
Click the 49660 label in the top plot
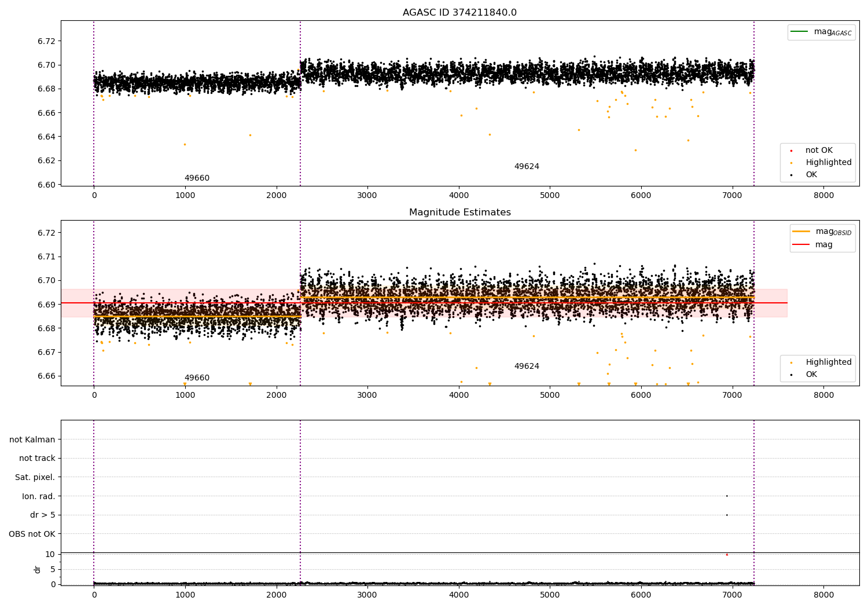[197, 178]
